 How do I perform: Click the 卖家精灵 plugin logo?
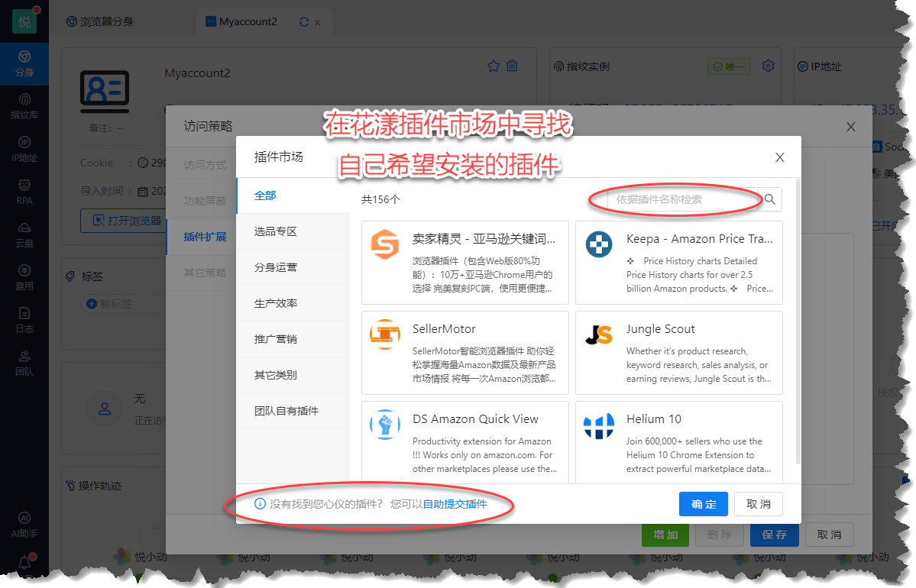point(385,244)
